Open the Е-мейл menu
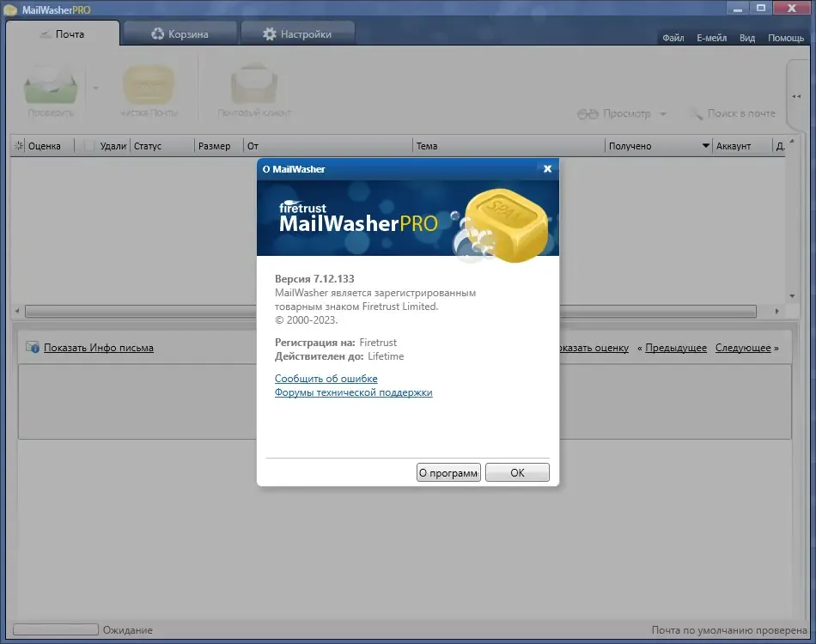Screen dimensions: 816x644 [711, 38]
